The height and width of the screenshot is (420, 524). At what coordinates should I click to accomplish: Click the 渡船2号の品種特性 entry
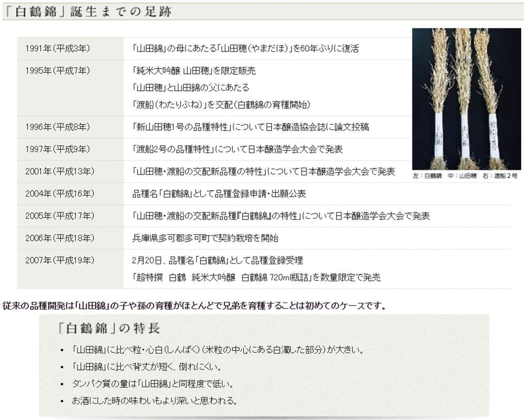(x=237, y=149)
